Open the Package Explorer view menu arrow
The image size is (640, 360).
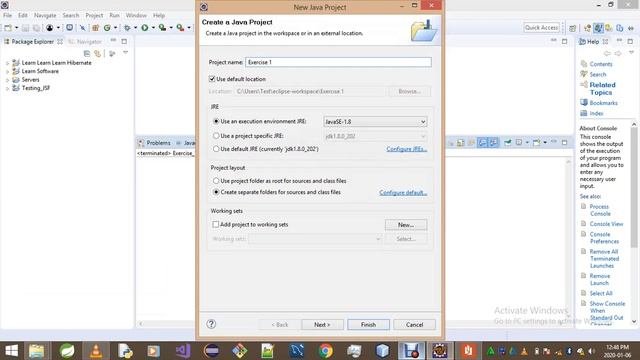click(x=126, y=53)
